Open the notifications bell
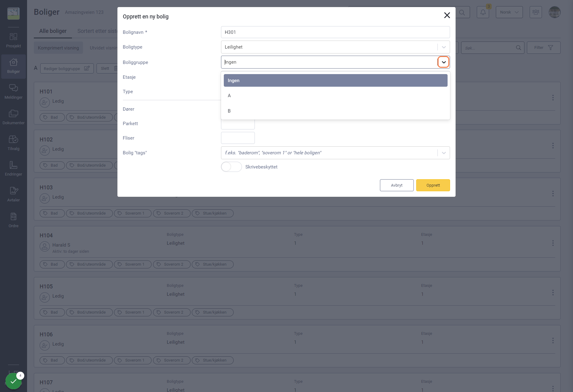This screenshot has height=392, width=573. (483, 12)
